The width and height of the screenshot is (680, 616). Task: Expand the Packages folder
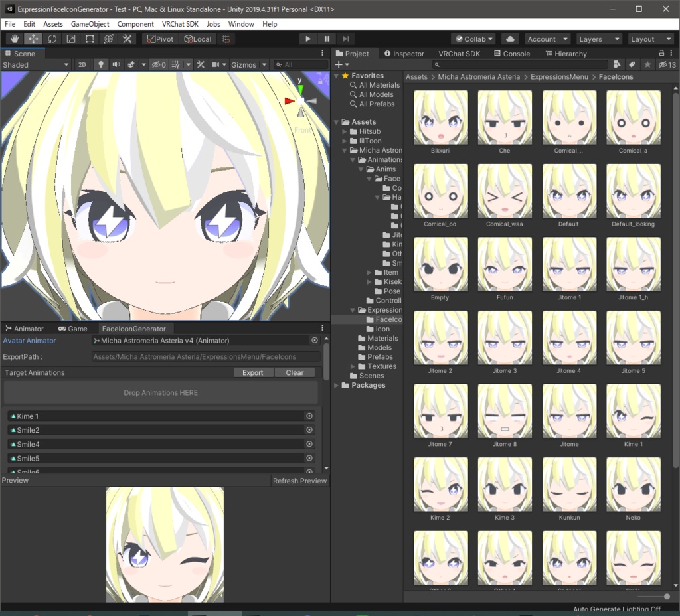point(337,385)
